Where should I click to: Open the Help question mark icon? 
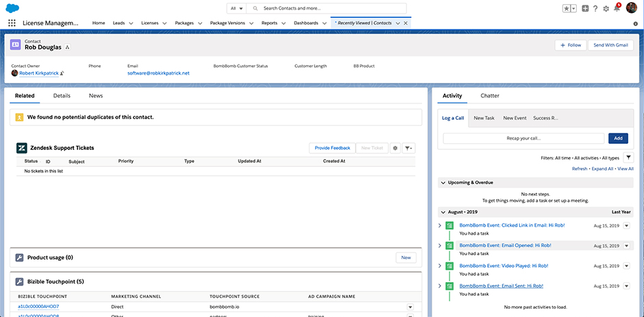[x=595, y=8]
